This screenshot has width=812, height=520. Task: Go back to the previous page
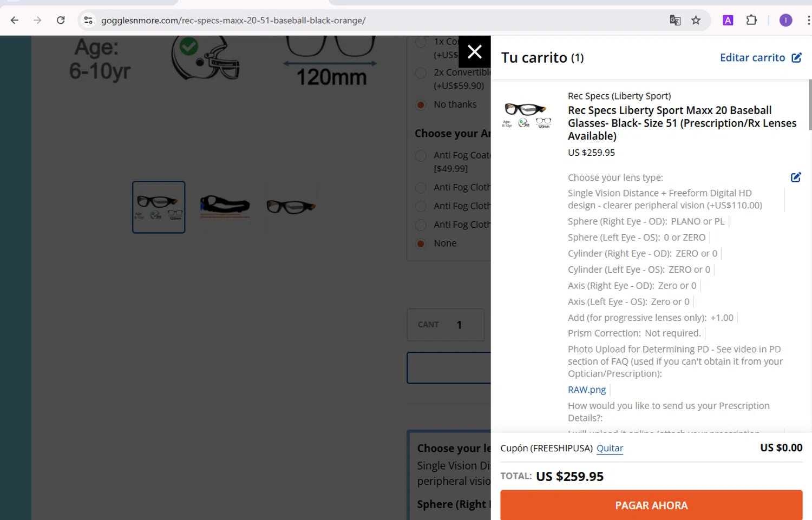tap(15, 21)
